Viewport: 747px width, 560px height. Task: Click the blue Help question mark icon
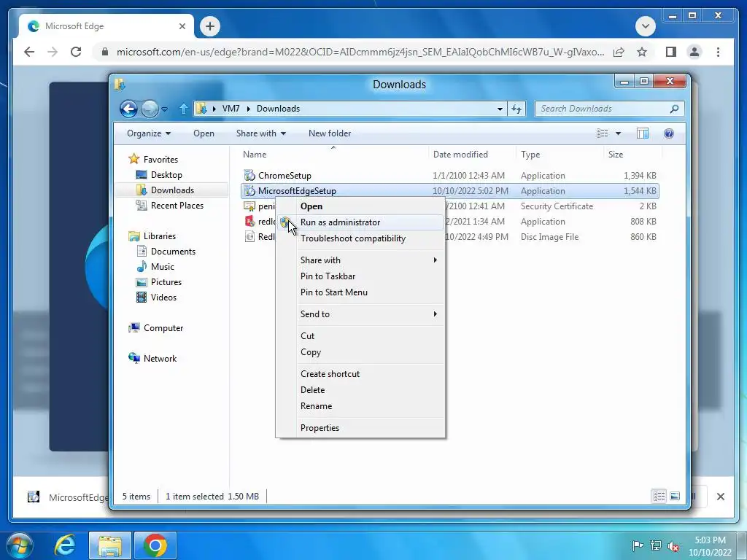(x=669, y=133)
